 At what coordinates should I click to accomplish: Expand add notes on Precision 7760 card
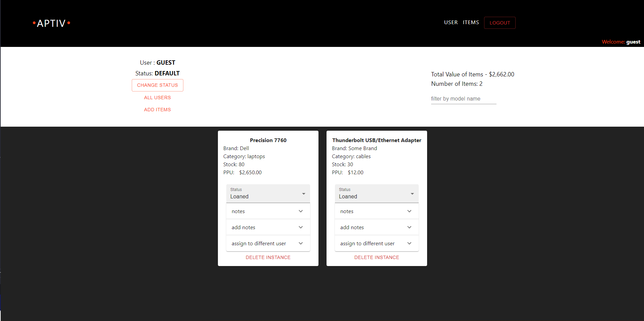pos(268,227)
